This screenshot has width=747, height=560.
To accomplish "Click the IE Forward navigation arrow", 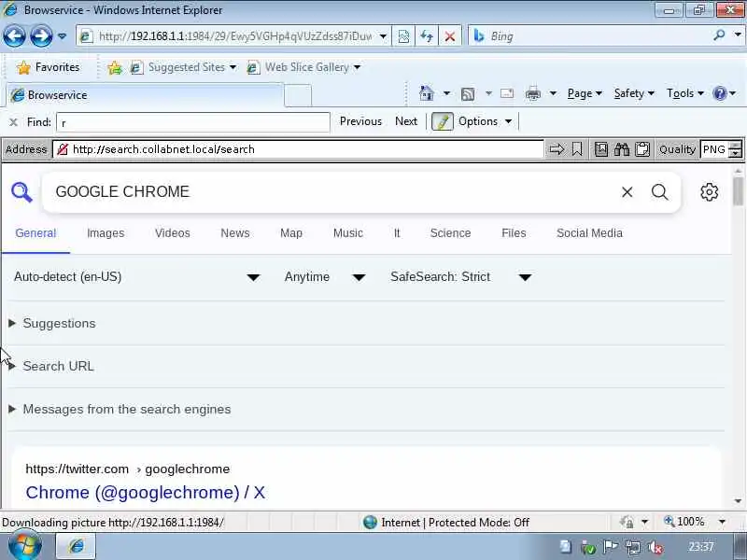I will (41, 36).
